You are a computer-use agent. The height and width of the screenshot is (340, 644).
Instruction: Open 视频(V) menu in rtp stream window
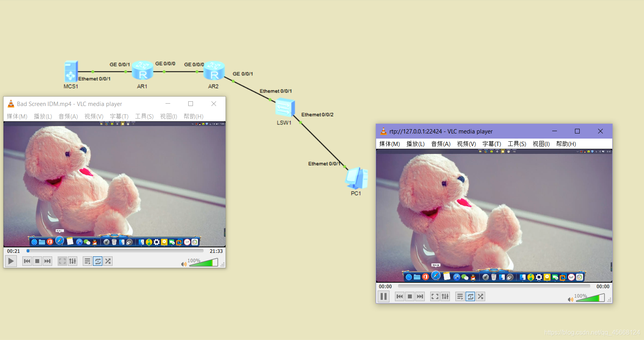tap(466, 144)
